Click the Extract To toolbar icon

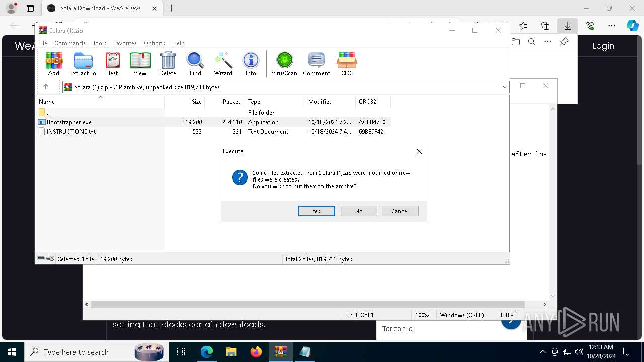(x=83, y=64)
